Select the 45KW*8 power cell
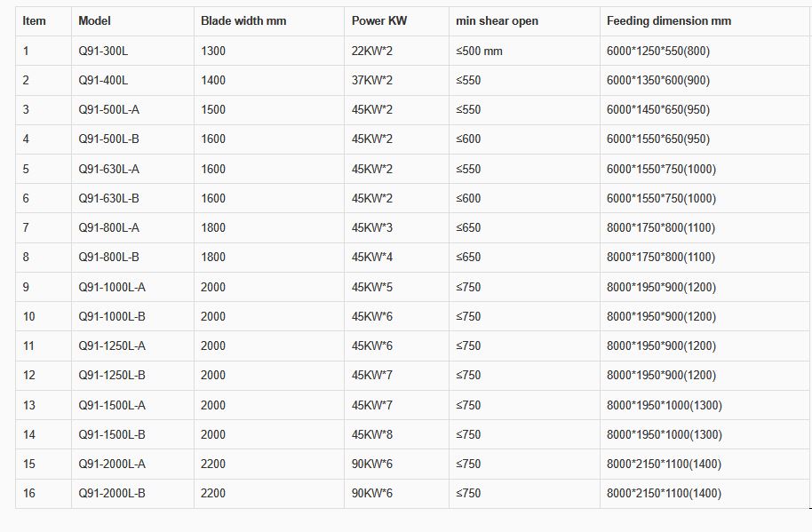The height and width of the screenshot is (532, 812). 371,434
